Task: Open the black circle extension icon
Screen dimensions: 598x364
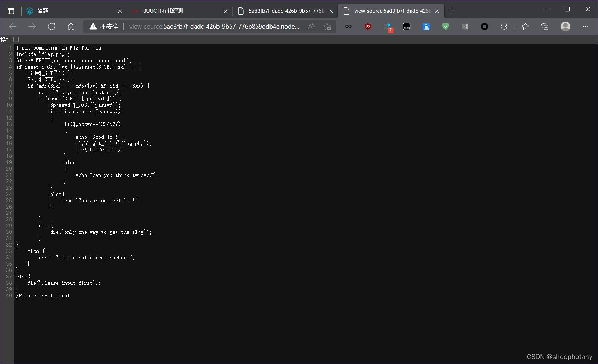Action: (x=484, y=27)
